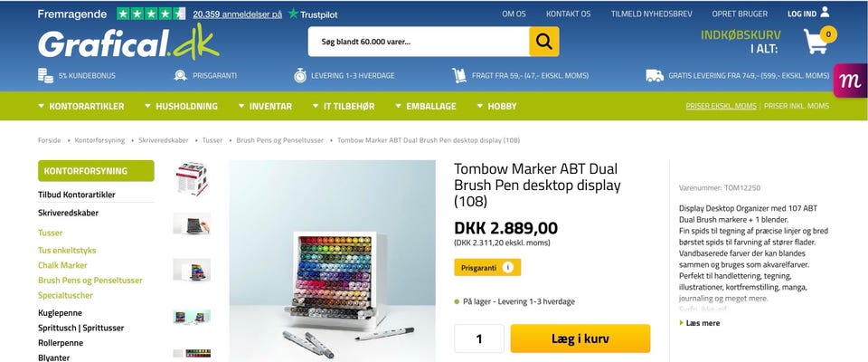The height and width of the screenshot is (362, 868).
Task: Expand the Husholdning dropdown menu
Action: pyautogui.click(x=181, y=106)
